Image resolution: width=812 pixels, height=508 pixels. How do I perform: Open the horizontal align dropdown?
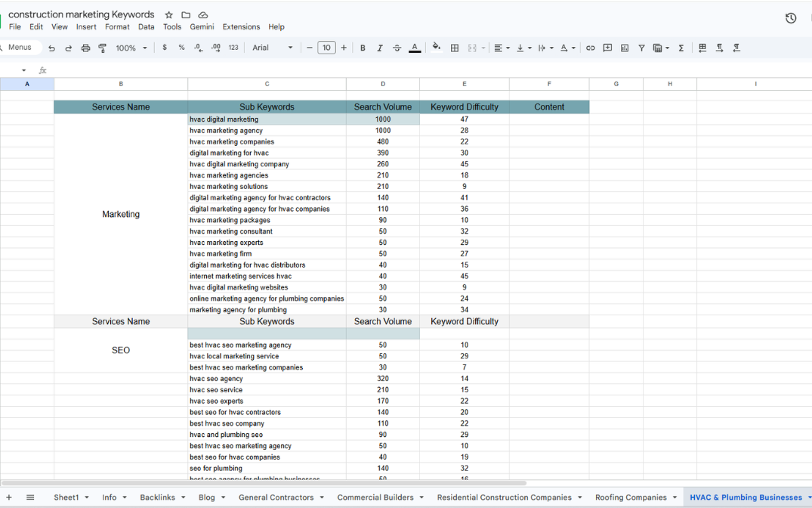(x=501, y=48)
